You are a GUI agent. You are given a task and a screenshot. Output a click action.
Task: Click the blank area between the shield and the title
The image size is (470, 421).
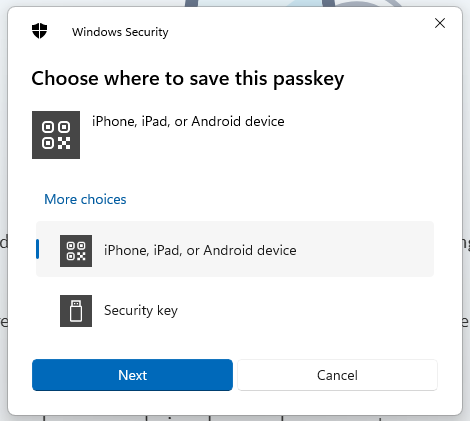point(59,32)
